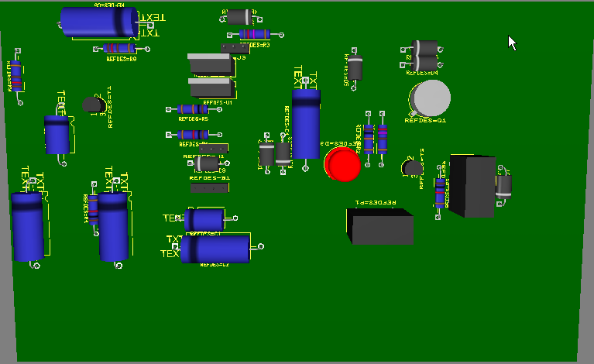Select the tall black relay block on right
Image resolution: width=594 pixels, height=364 pixels.
[x=473, y=186]
